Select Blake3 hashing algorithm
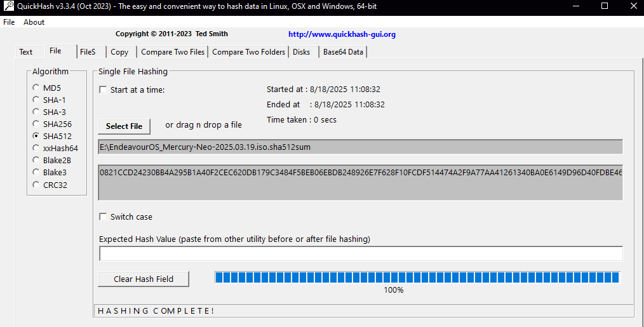 [36, 172]
